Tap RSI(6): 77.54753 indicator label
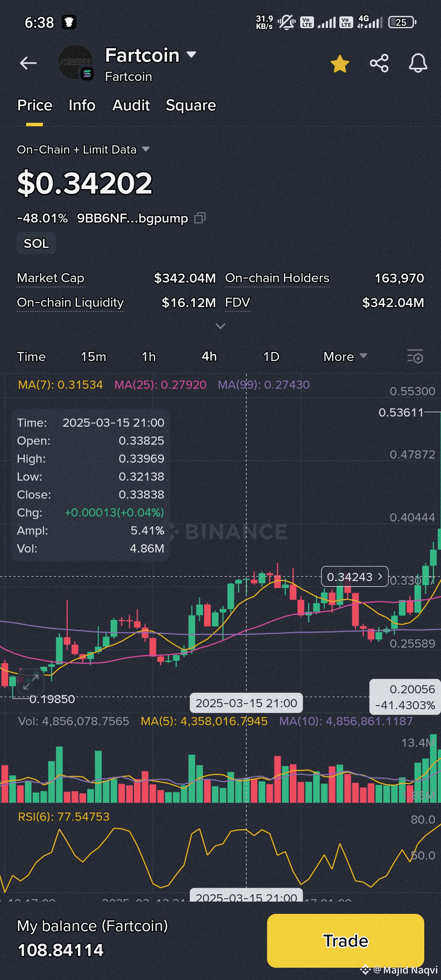441x980 pixels. coord(64,817)
